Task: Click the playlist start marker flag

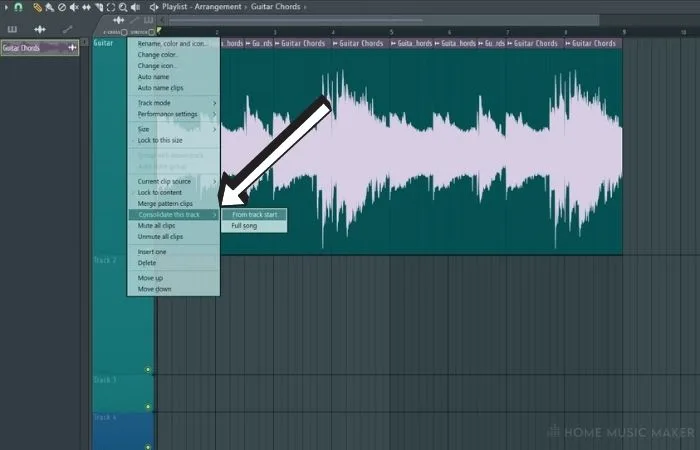Action: pos(159,31)
